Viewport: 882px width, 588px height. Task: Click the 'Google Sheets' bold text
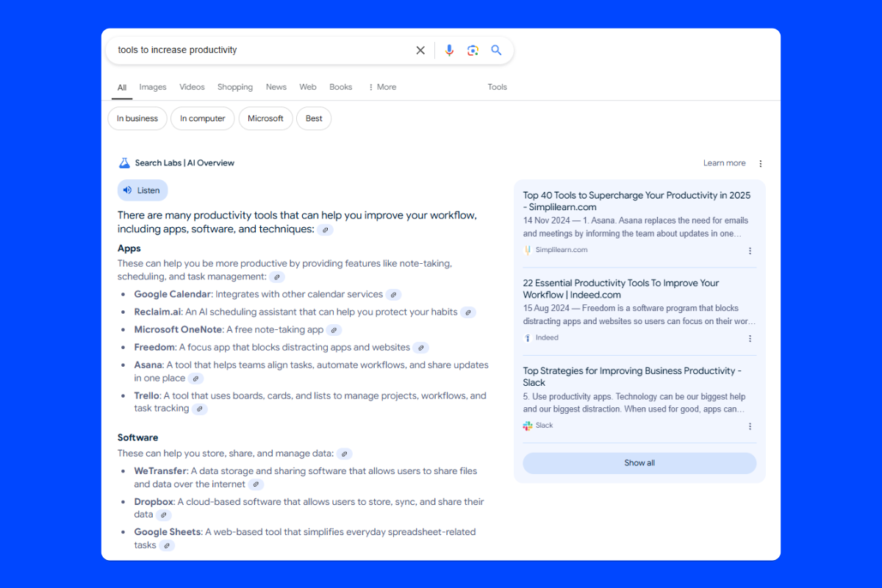[x=168, y=532]
